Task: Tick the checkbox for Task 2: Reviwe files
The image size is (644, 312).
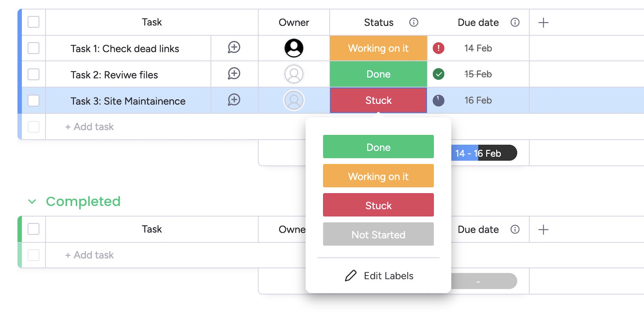Action: tap(33, 74)
